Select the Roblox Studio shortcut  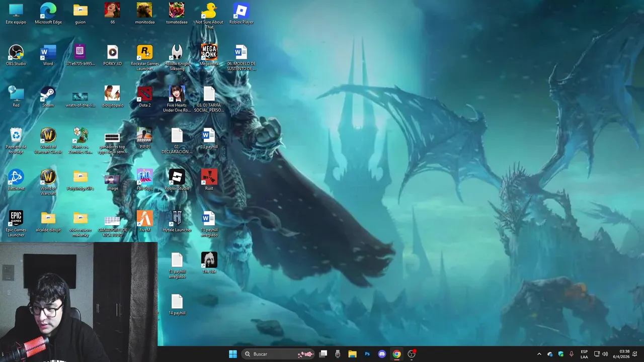[177, 180]
